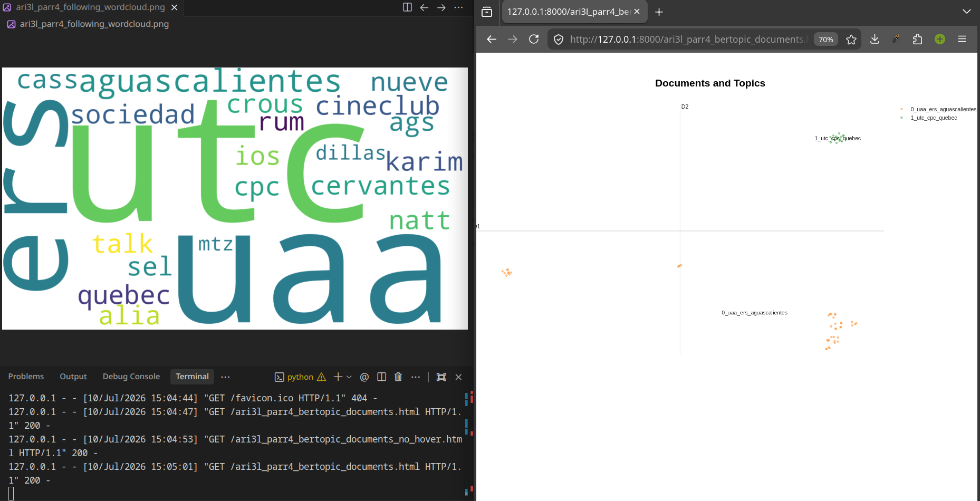Click the orange outlier point near the D2 axis
Screen dimensions: 980x501
(x=680, y=266)
